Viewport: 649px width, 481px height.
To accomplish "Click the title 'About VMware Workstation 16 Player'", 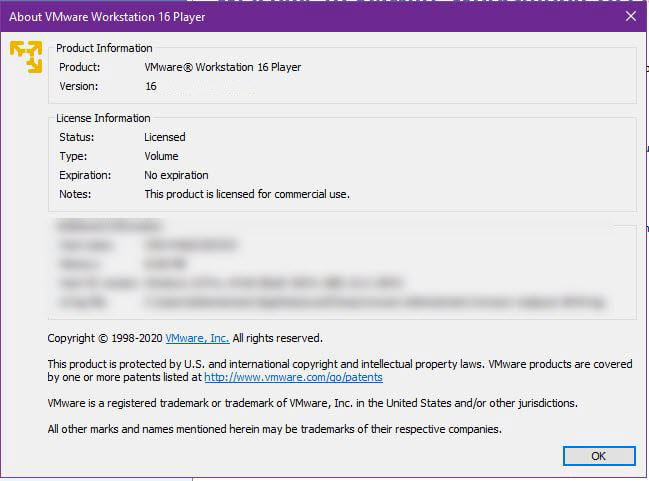I will coord(107,17).
